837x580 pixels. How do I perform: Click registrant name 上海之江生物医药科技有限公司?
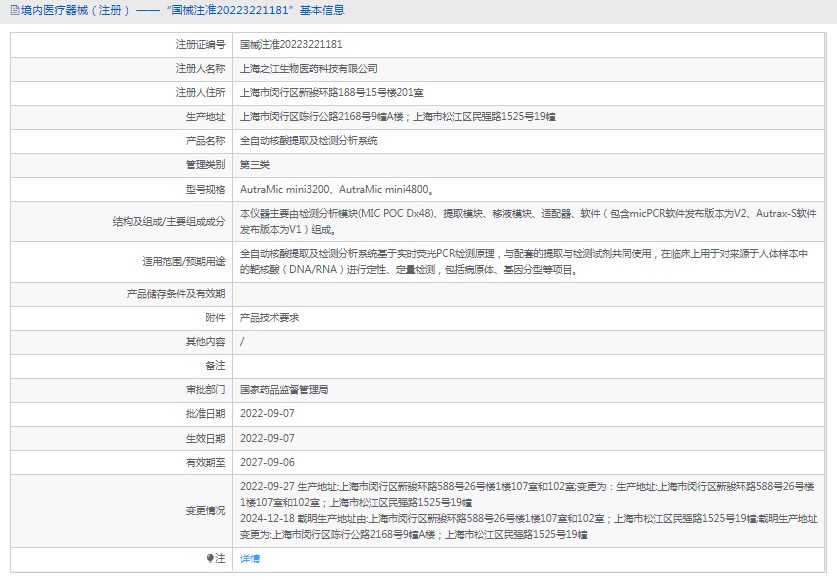pyautogui.click(x=309, y=69)
